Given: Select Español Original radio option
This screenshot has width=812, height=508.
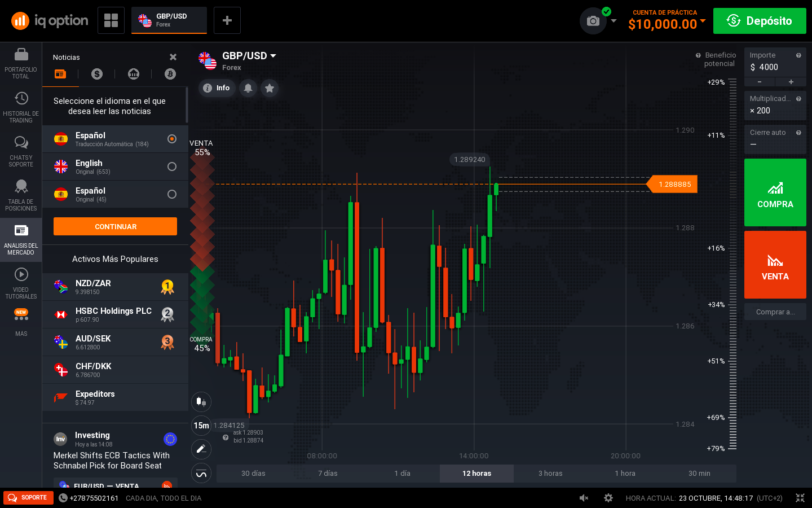Looking at the screenshot, I should click(x=172, y=194).
